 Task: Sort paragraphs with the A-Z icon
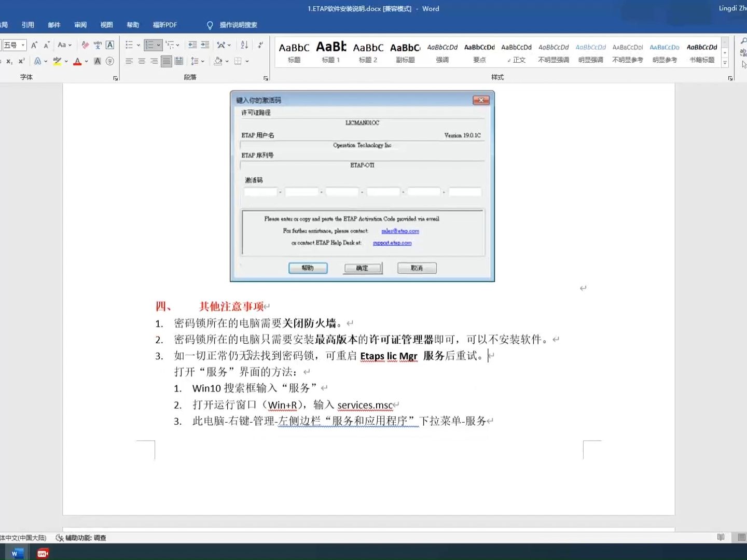point(244,45)
